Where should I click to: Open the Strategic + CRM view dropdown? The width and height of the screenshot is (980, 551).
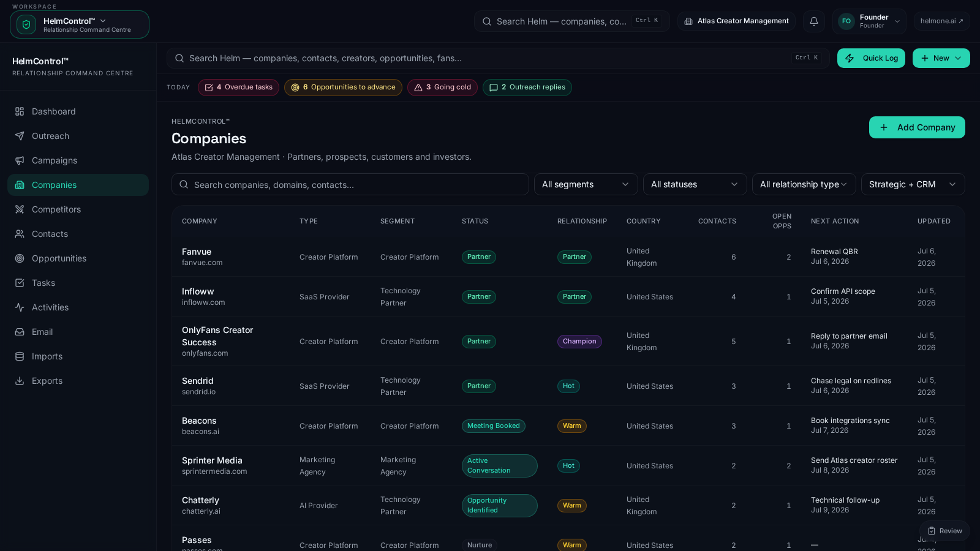[913, 184]
